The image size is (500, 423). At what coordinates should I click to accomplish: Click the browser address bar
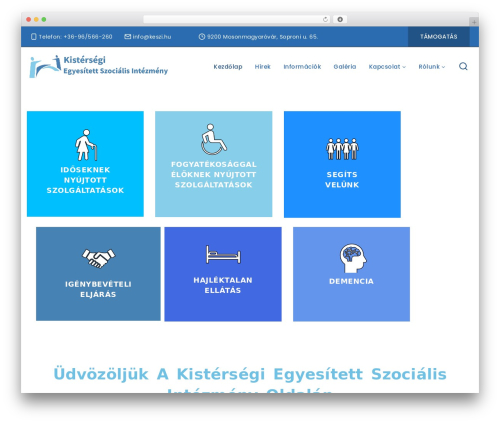[x=237, y=19]
